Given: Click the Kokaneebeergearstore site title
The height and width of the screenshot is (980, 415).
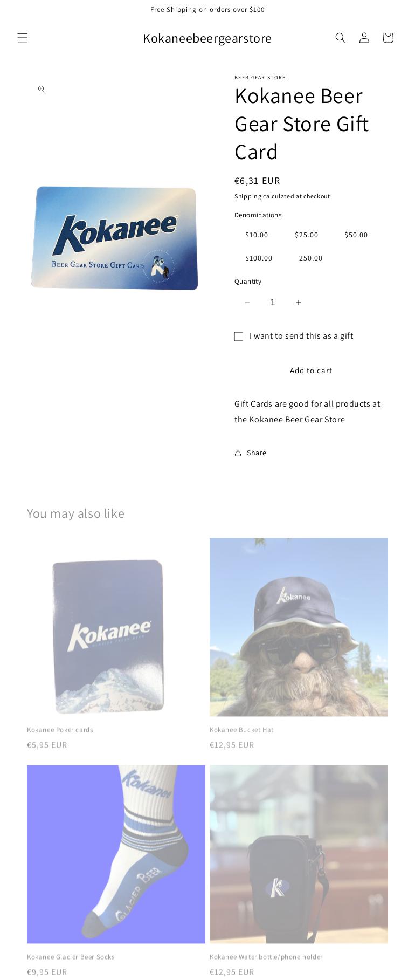Looking at the screenshot, I should [207, 38].
